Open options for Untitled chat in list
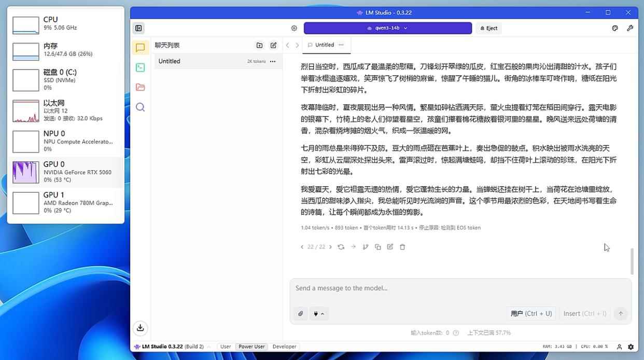644x360 pixels. (x=273, y=61)
